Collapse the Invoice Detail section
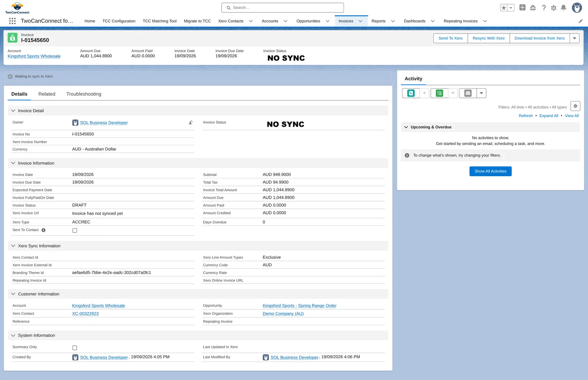 click(x=13, y=111)
